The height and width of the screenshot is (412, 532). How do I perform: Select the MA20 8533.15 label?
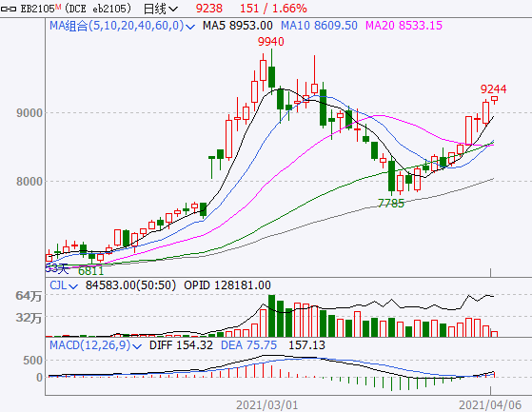point(404,26)
